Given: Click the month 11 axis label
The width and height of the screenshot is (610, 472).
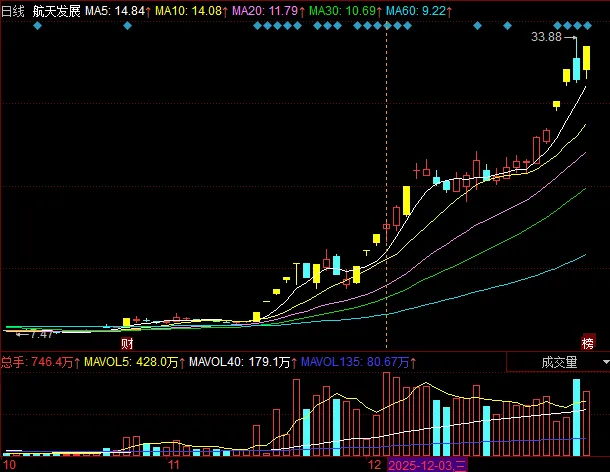Looking at the screenshot, I should click(x=174, y=465).
